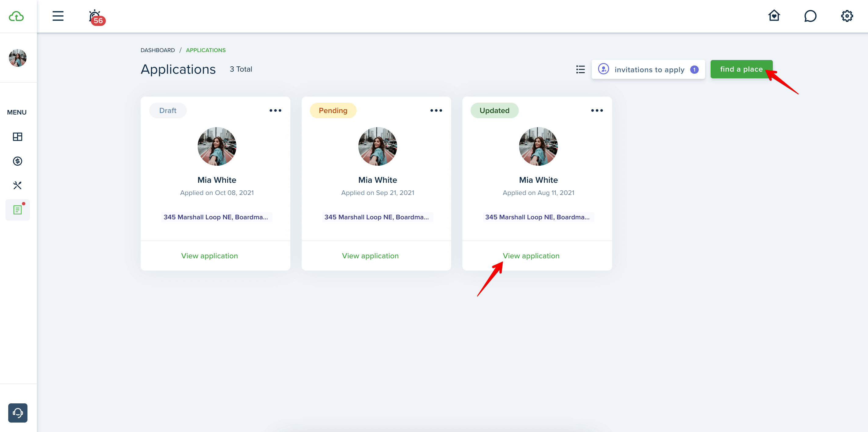Go to DASHBOARD breadcrumb
The image size is (868, 432).
pyautogui.click(x=158, y=50)
